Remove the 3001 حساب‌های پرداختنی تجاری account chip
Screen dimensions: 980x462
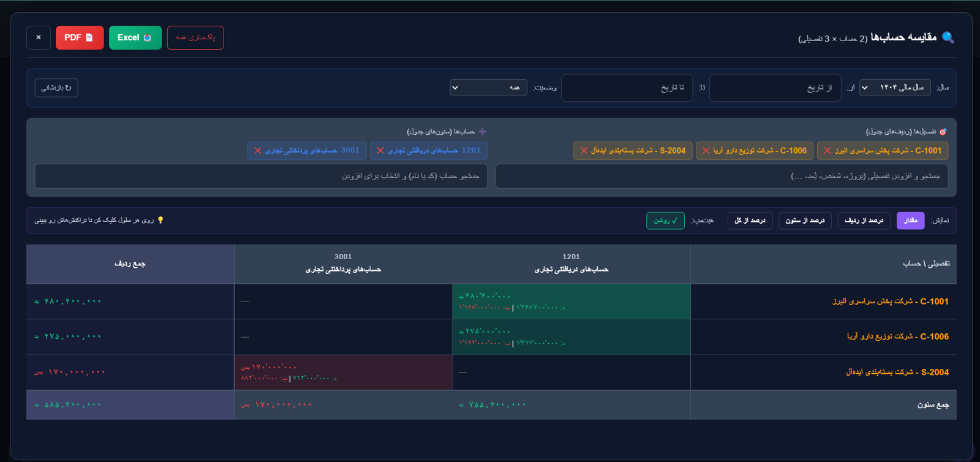(257, 151)
